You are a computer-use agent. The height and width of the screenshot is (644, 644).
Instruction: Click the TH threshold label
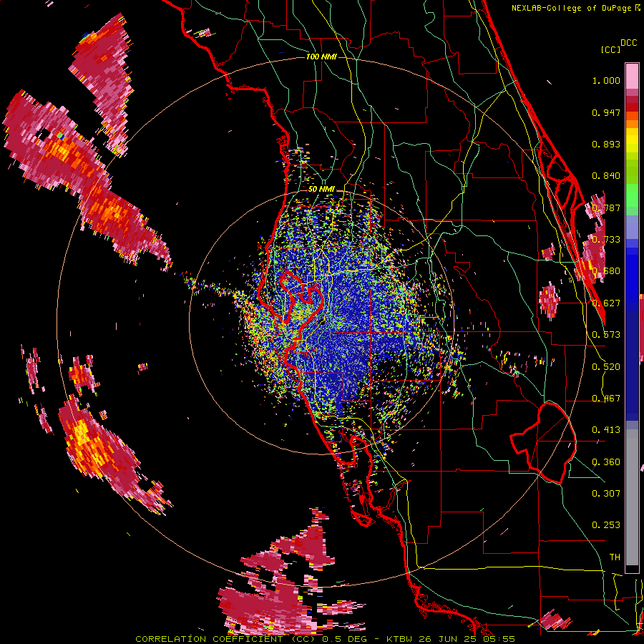click(x=615, y=557)
